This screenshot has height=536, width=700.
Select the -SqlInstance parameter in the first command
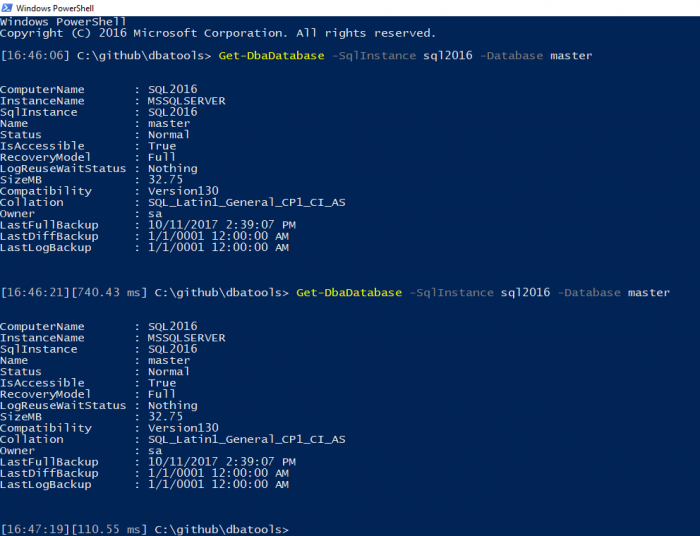(366, 56)
